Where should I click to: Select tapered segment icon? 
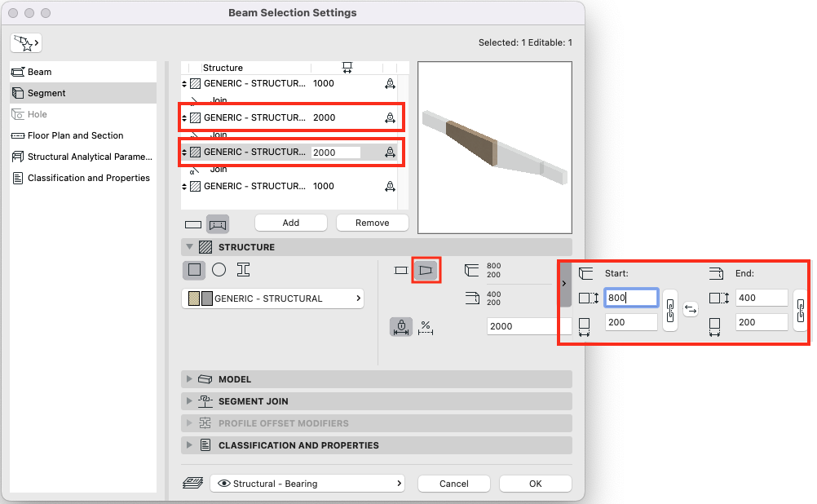tap(426, 270)
